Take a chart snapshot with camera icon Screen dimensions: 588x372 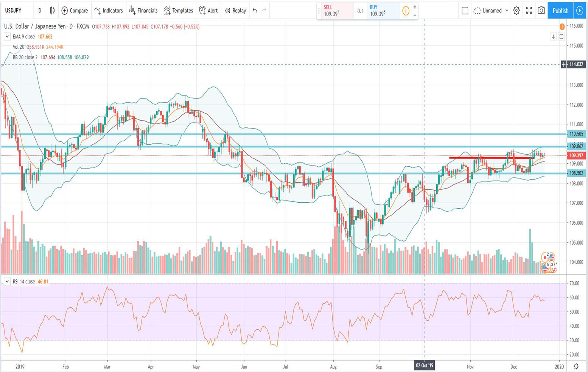[541, 11]
